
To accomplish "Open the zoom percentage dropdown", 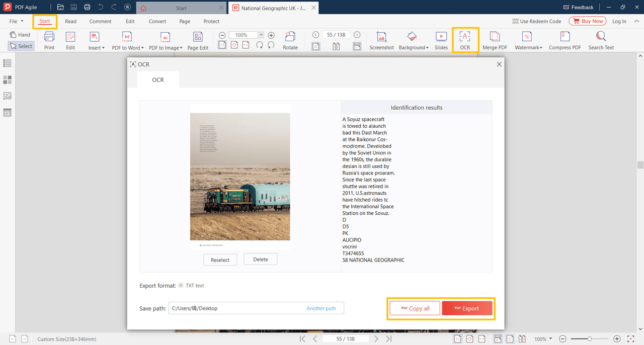I will click(261, 35).
